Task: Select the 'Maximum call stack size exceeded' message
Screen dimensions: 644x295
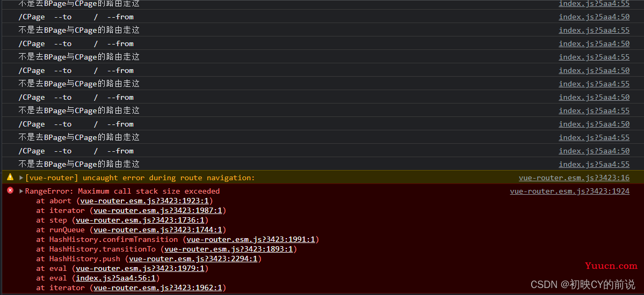Action: click(x=149, y=191)
